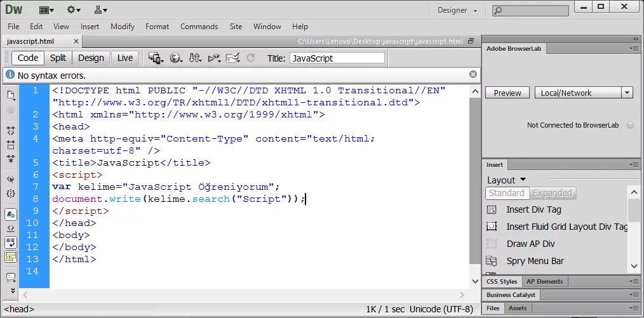Toggle Line Numbers button
The height and width of the screenshot is (318, 644).
click(x=11, y=214)
